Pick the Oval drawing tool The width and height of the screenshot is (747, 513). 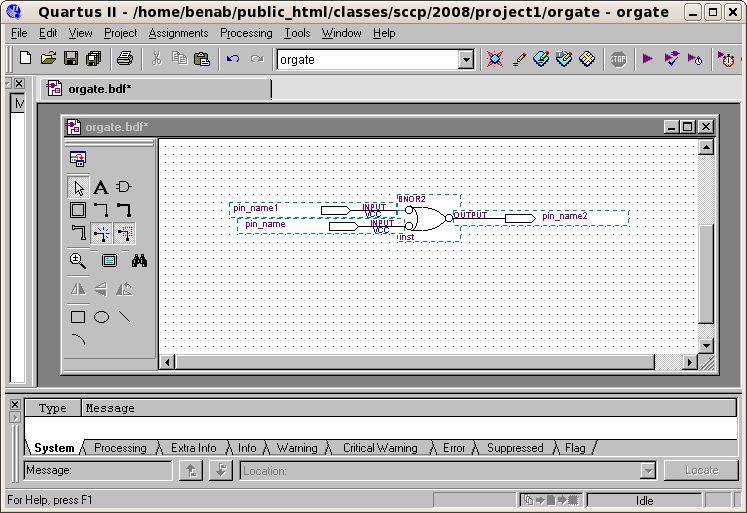(101, 317)
